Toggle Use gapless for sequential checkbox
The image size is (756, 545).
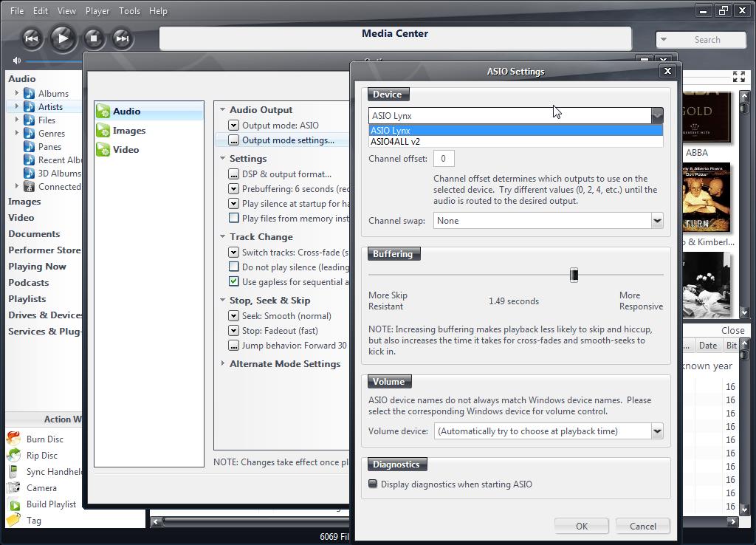234,281
